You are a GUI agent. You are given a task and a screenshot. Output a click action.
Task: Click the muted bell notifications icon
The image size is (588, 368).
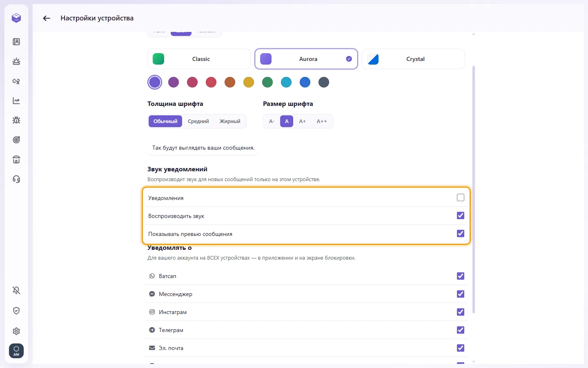pos(16,290)
